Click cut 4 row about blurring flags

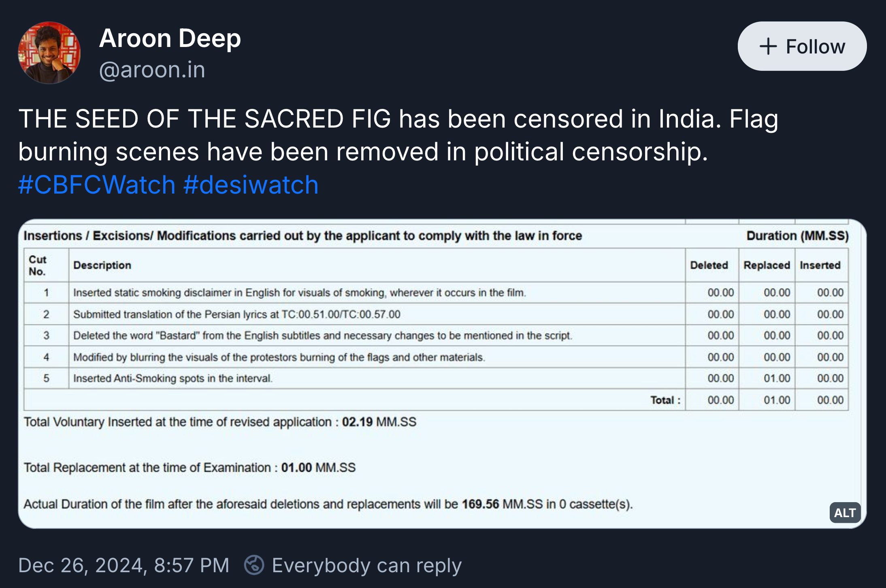279,357
